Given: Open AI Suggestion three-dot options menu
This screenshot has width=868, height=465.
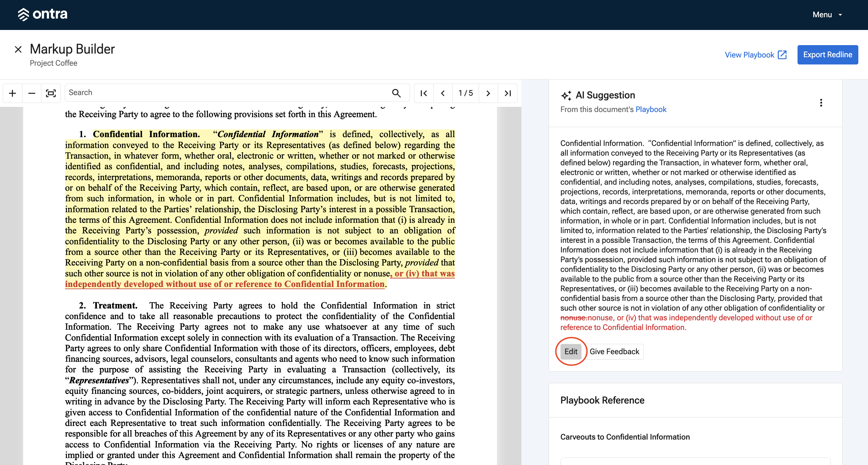Looking at the screenshot, I should point(821,103).
